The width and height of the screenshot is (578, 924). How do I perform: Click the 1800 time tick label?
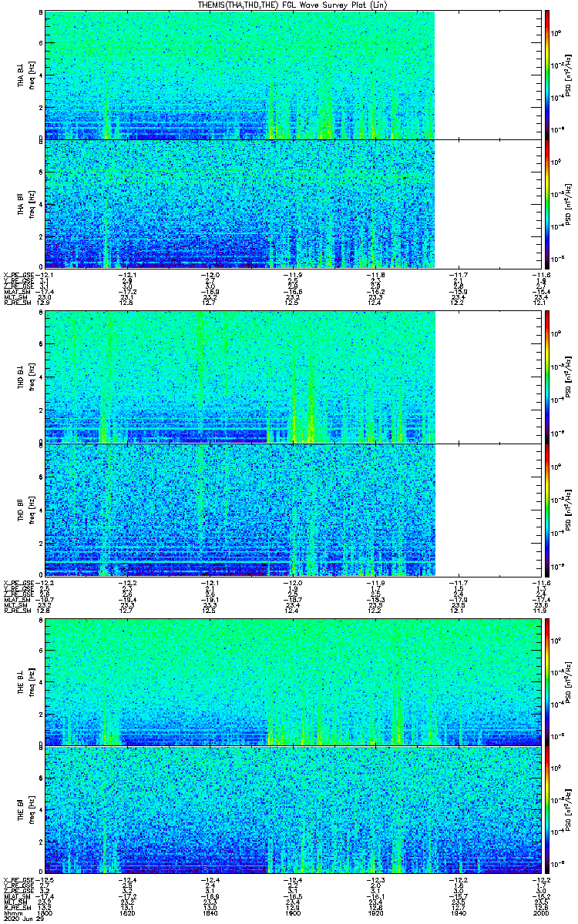pos(45,913)
